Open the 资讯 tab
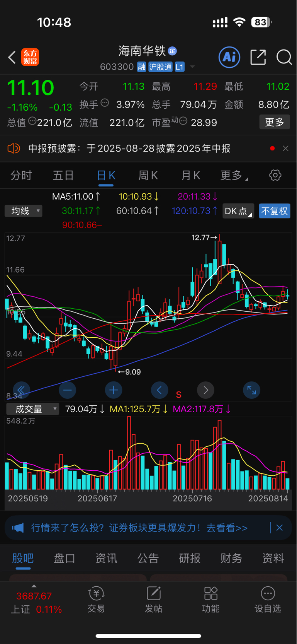297x644 pixels. tap(106, 558)
